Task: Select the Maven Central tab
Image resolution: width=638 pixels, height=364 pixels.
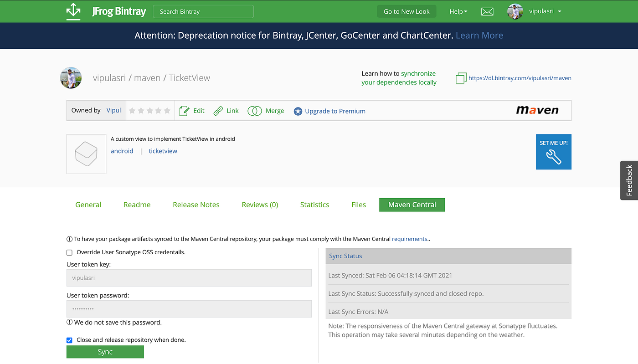Action: pos(412,205)
